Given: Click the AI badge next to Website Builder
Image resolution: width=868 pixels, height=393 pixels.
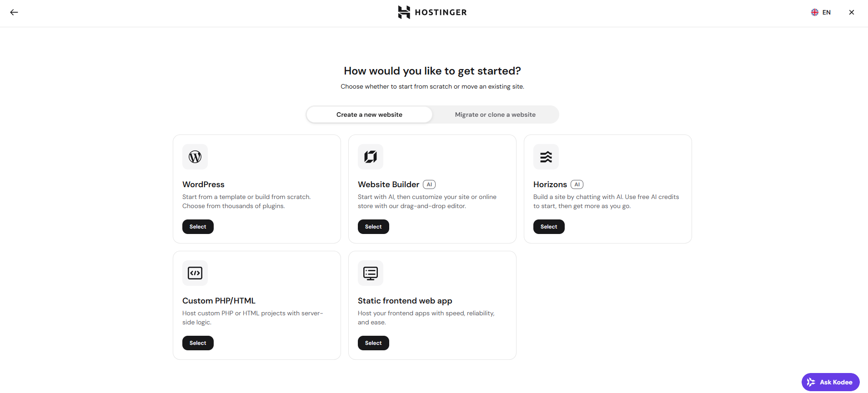Looking at the screenshot, I should point(429,184).
